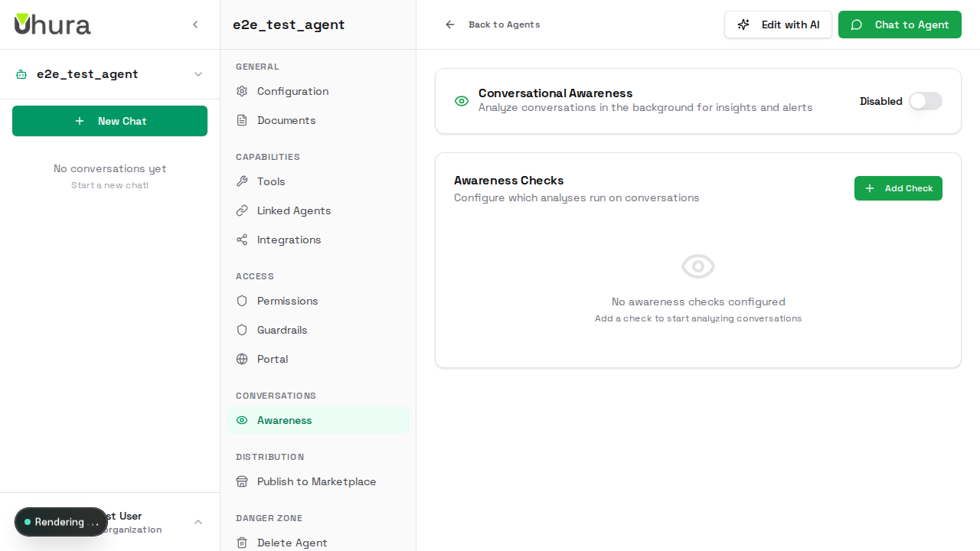The height and width of the screenshot is (551, 980).
Task: Click the Add Check button
Action: [x=898, y=188]
